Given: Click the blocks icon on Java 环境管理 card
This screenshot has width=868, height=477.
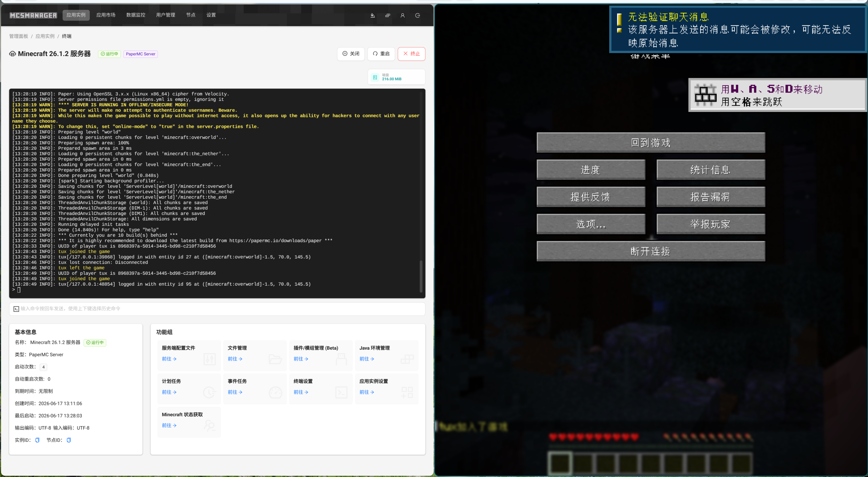Looking at the screenshot, I should 407,359.
